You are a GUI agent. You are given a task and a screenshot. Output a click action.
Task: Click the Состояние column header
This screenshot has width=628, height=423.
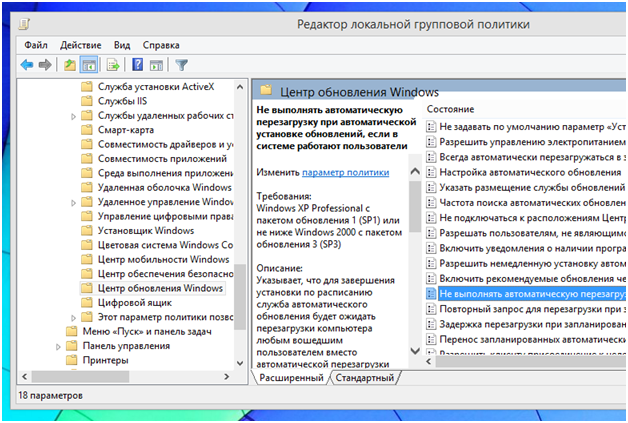point(450,108)
